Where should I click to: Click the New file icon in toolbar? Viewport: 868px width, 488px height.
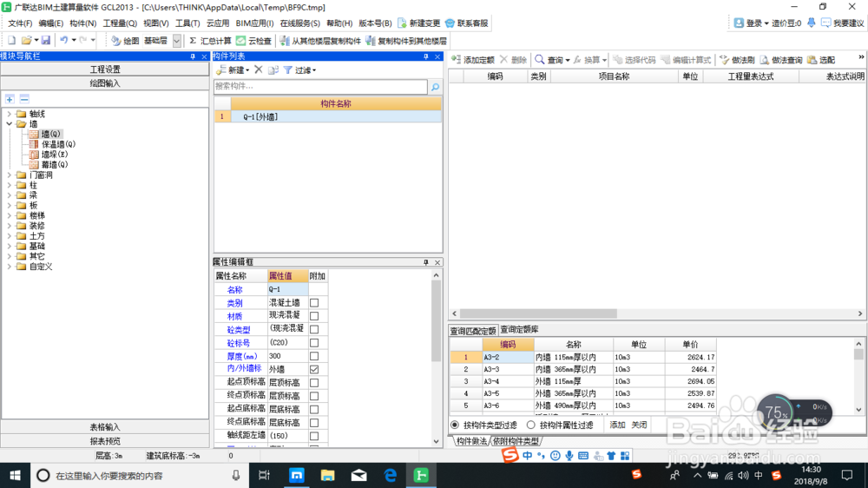(11, 41)
